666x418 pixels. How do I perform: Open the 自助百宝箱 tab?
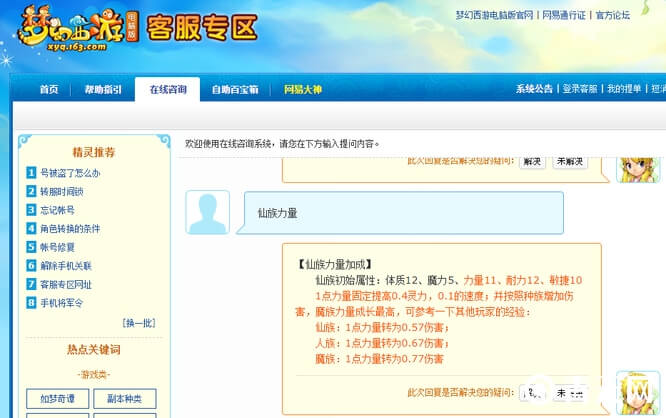pos(235,90)
